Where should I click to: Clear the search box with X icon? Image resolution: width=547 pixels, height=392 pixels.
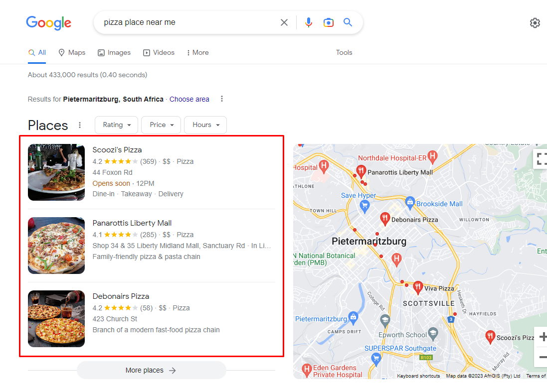click(x=284, y=22)
